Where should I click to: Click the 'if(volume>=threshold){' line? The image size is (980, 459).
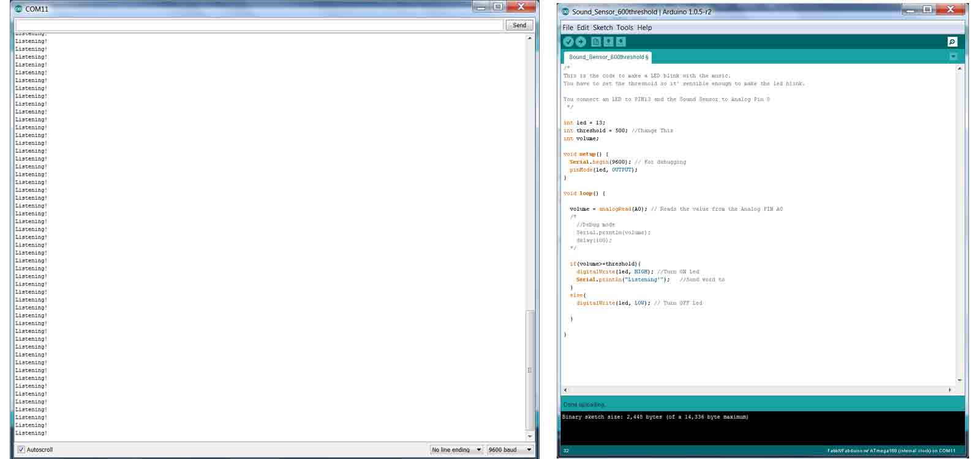coord(605,264)
